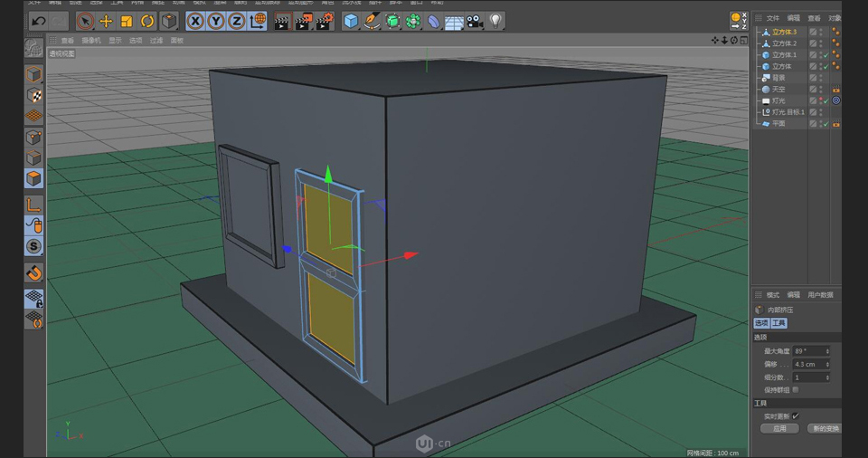
Task: Add a Camera object icon
Action: [x=475, y=22]
